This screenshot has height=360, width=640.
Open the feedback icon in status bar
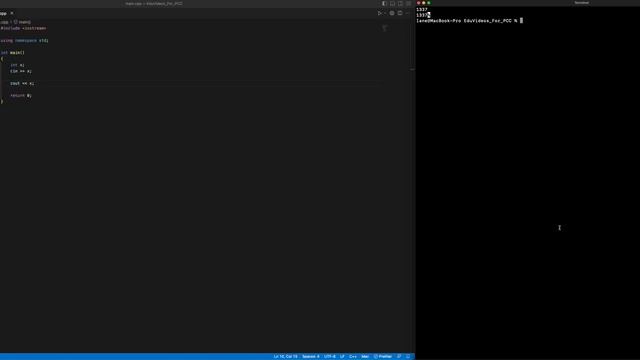coord(399,356)
